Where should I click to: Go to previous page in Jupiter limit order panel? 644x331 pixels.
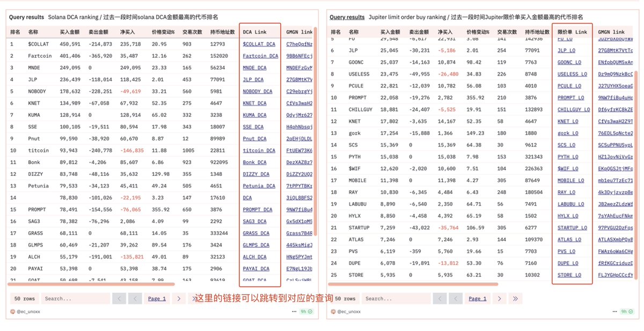click(x=455, y=298)
